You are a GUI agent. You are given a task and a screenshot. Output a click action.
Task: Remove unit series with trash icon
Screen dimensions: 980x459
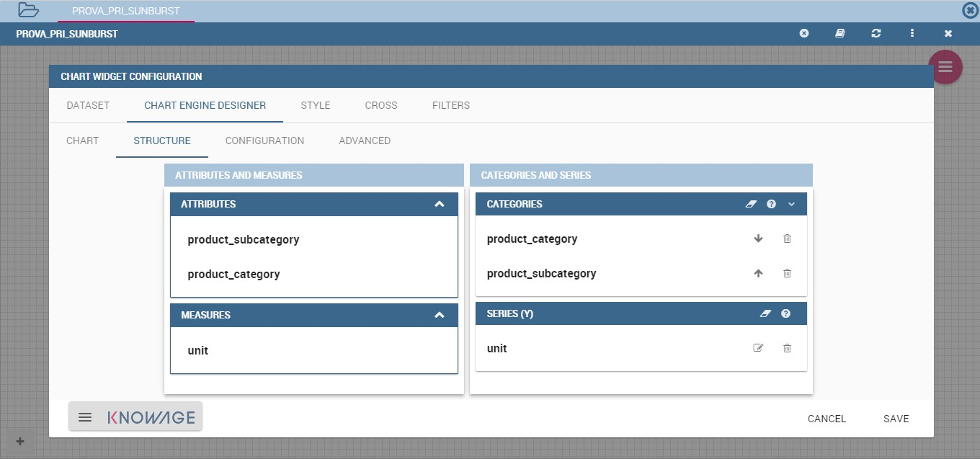tap(787, 348)
